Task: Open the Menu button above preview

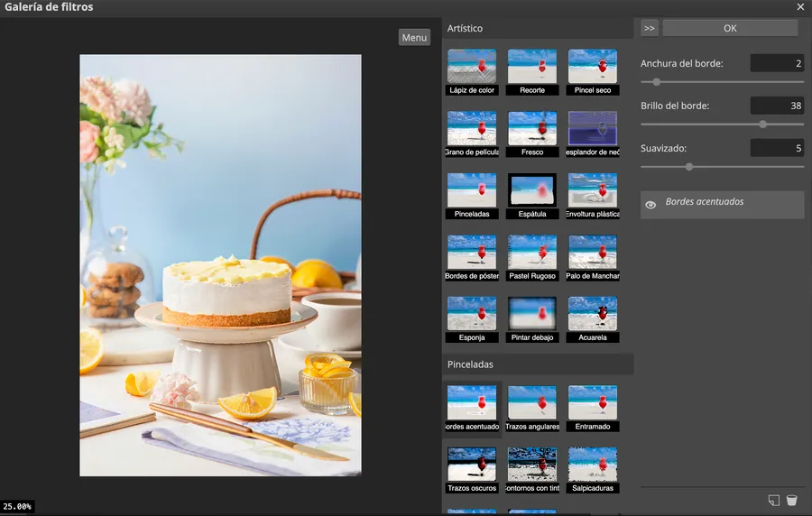Action: coord(414,37)
